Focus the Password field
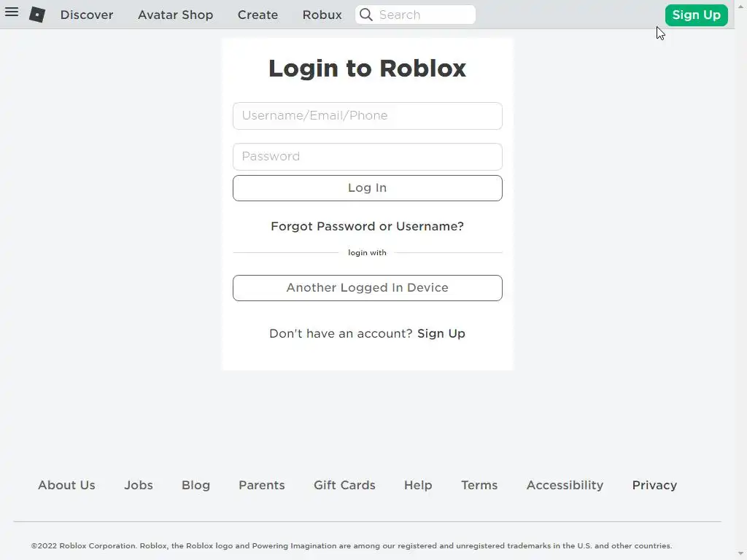This screenshot has height=560, width=747. pos(368,157)
